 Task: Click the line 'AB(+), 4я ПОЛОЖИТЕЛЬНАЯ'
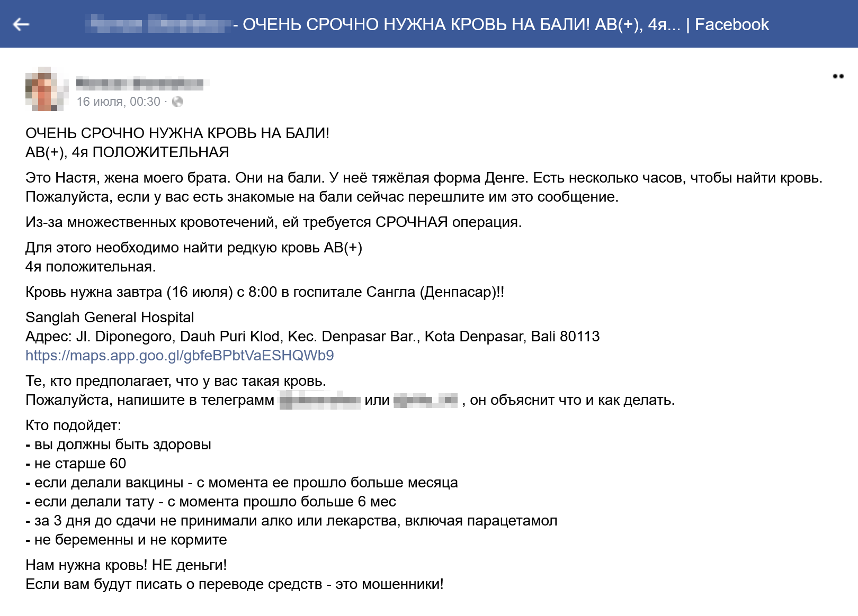pos(127,152)
